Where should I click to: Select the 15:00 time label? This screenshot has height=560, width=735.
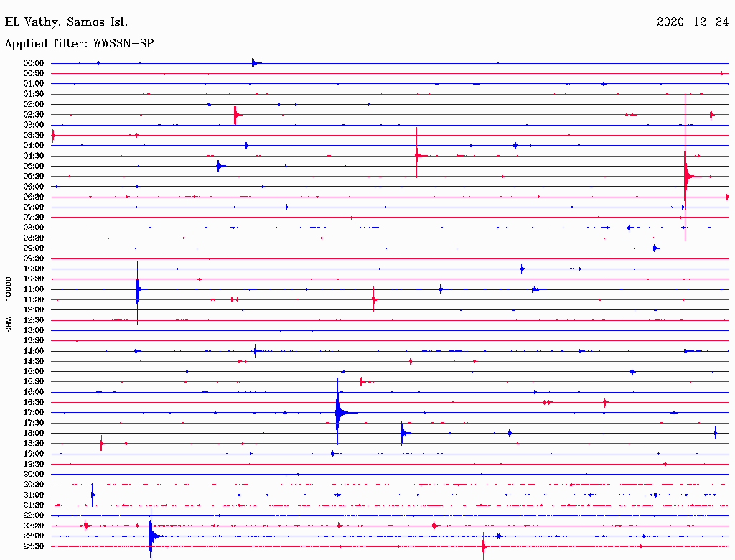pos(34,371)
